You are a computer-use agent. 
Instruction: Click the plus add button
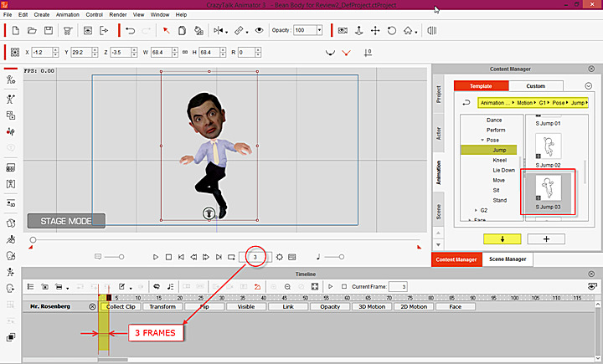[x=546, y=238]
